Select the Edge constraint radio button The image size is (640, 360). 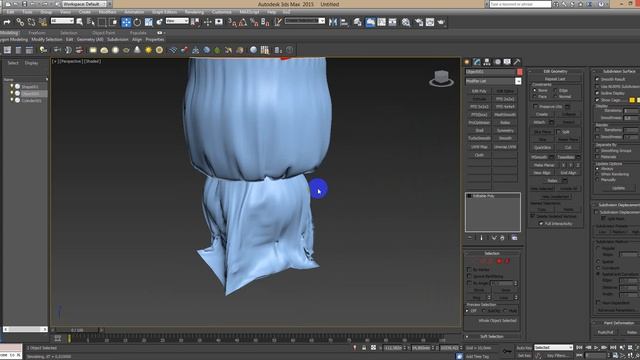556,90
